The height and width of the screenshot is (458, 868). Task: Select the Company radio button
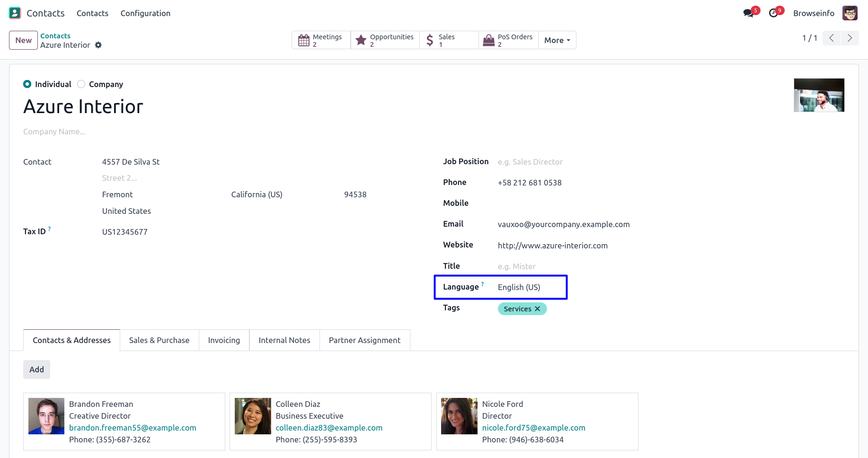pyautogui.click(x=81, y=84)
